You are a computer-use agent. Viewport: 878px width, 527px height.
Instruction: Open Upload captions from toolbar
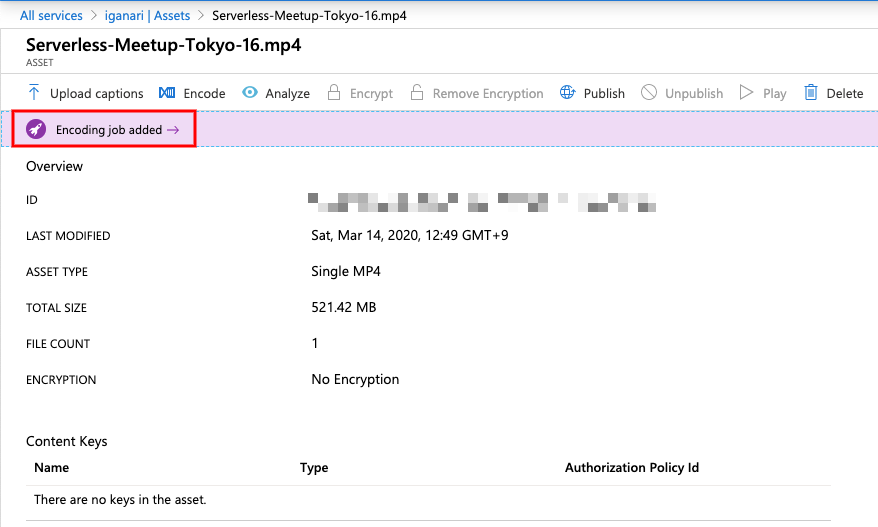(x=96, y=94)
